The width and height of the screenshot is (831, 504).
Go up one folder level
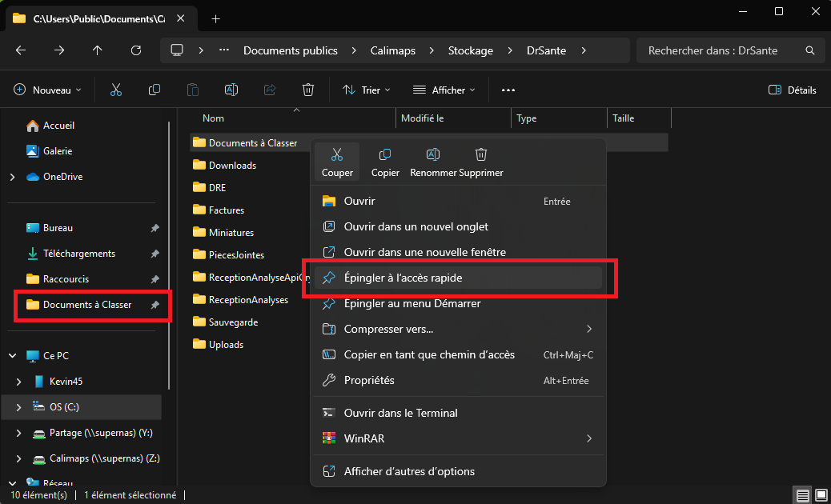(x=98, y=50)
